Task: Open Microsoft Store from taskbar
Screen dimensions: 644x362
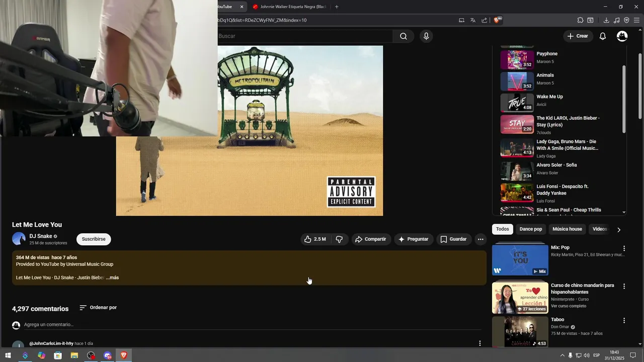Action: pyautogui.click(x=58, y=355)
